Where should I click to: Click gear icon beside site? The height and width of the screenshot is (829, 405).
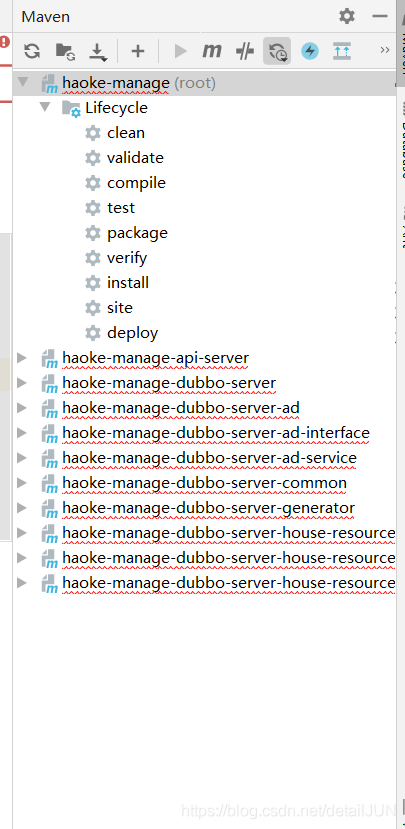pyautogui.click(x=93, y=308)
